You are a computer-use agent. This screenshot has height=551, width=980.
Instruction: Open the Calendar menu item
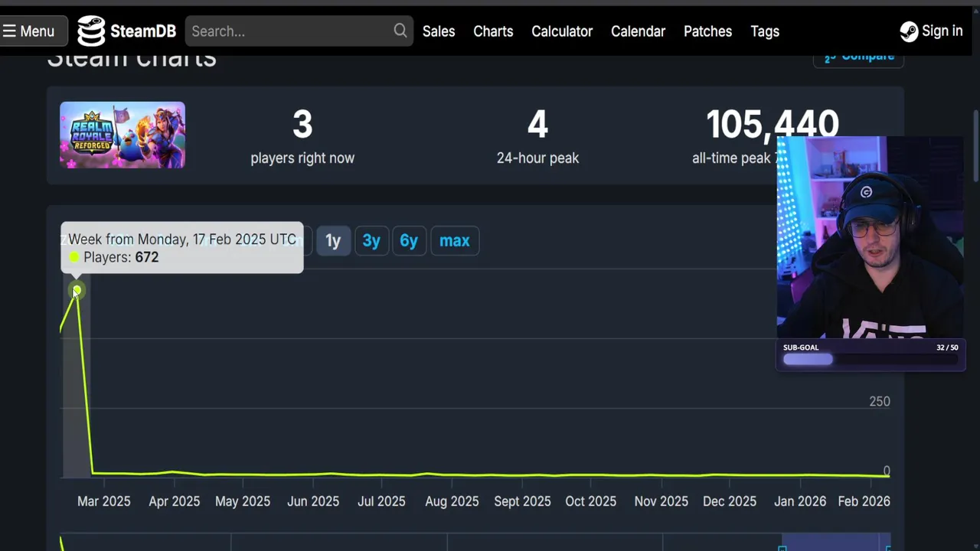(x=638, y=31)
